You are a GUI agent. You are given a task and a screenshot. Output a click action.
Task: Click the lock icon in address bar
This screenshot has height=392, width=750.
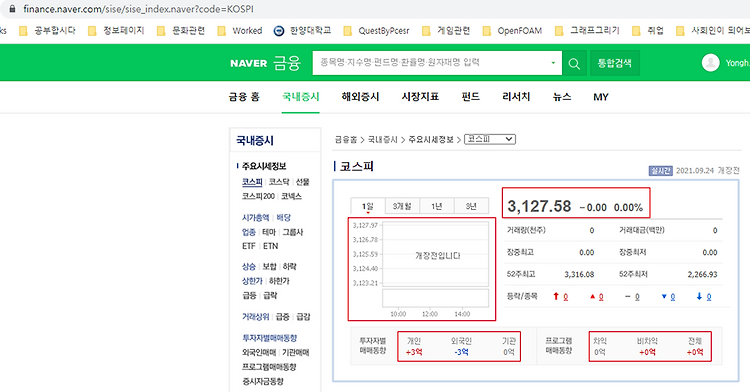click(x=12, y=9)
